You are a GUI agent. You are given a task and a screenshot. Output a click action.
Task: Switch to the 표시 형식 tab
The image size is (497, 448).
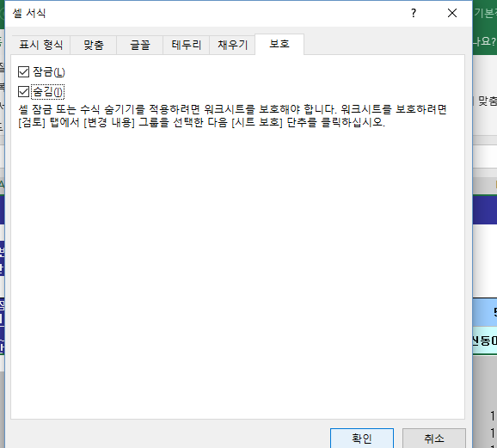pos(41,45)
